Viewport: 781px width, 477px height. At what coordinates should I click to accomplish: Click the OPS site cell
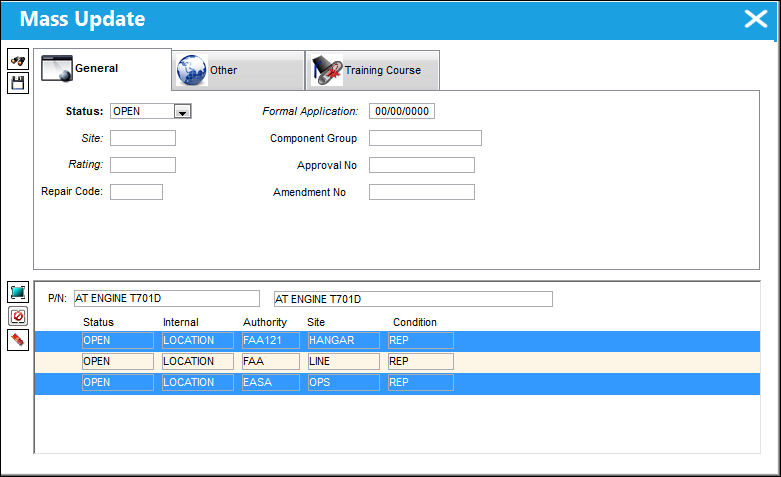pos(344,382)
